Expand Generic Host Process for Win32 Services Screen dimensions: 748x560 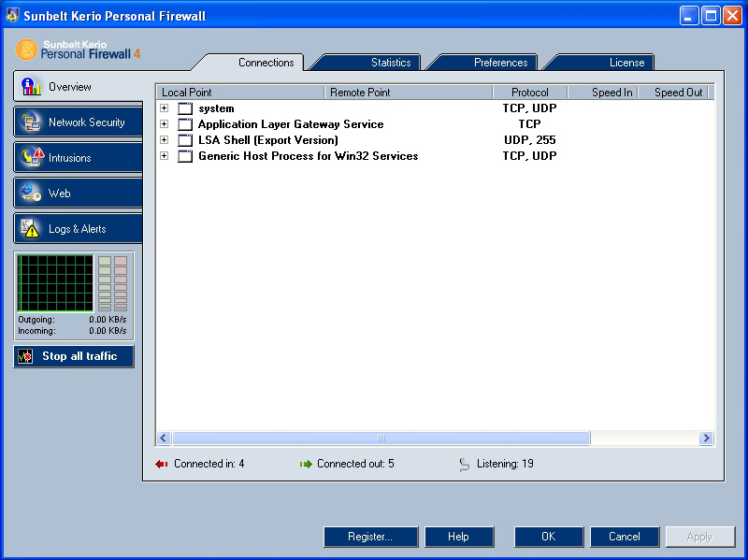(165, 156)
